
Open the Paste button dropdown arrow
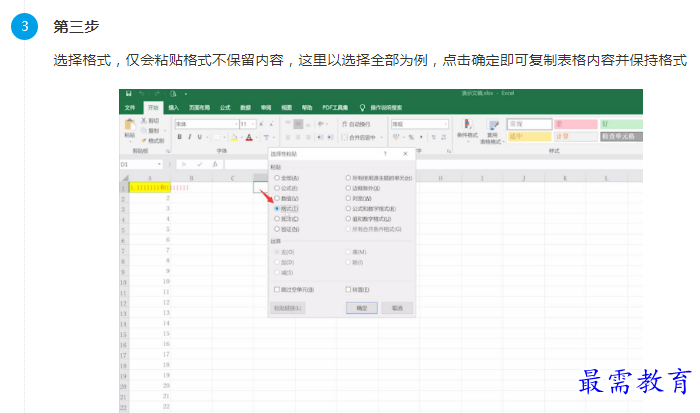[130, 141]
